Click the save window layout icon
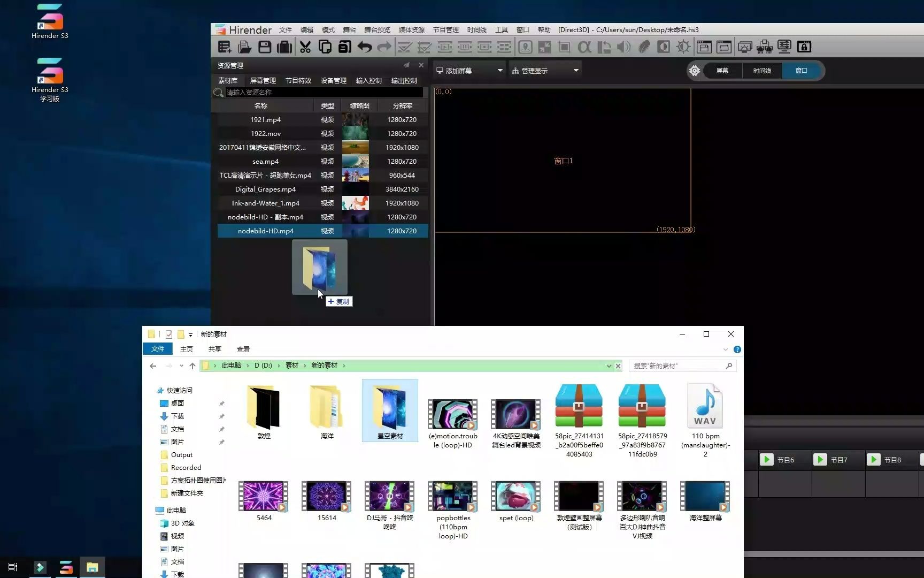This screenshot has width=924, height=578. [704, 47]
